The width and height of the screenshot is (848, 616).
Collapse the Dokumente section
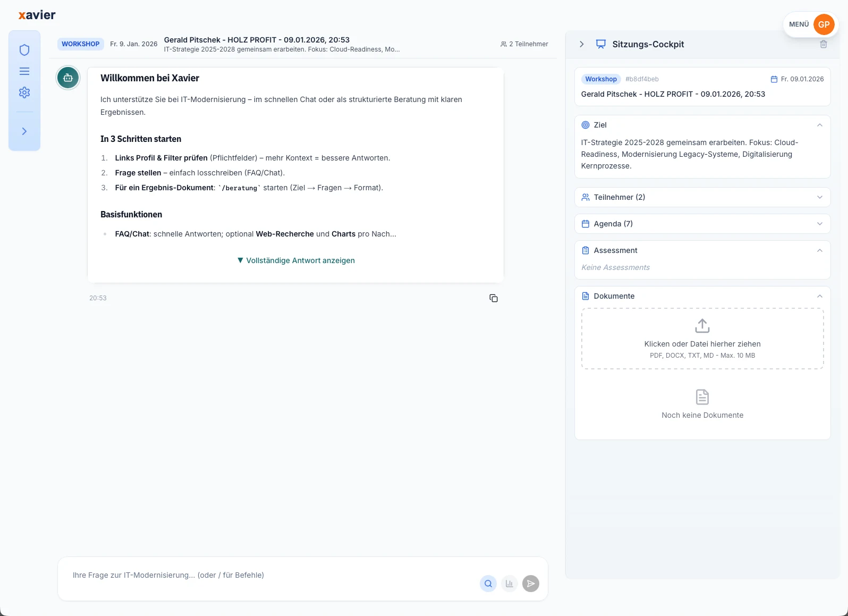pos(819,297)
